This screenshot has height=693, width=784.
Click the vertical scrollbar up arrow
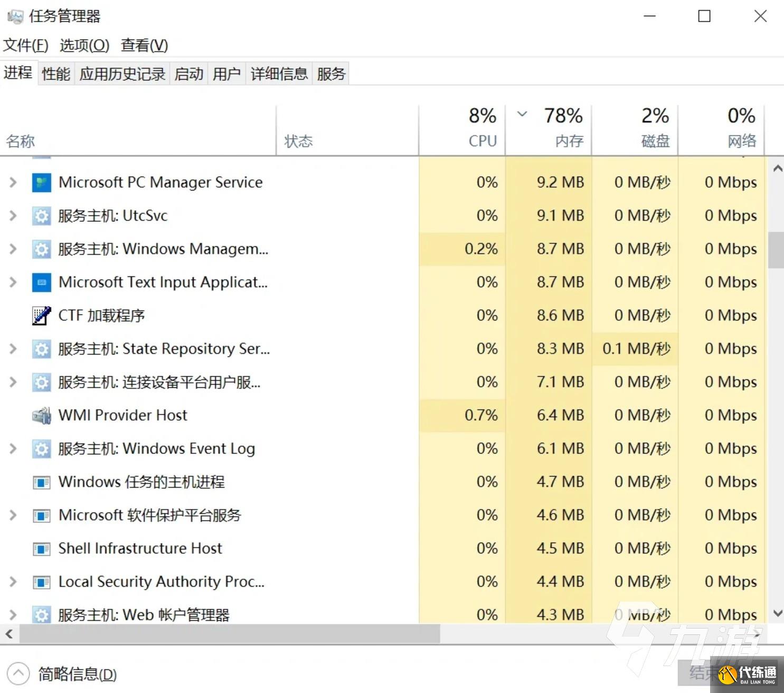click(x=777, y=168)
